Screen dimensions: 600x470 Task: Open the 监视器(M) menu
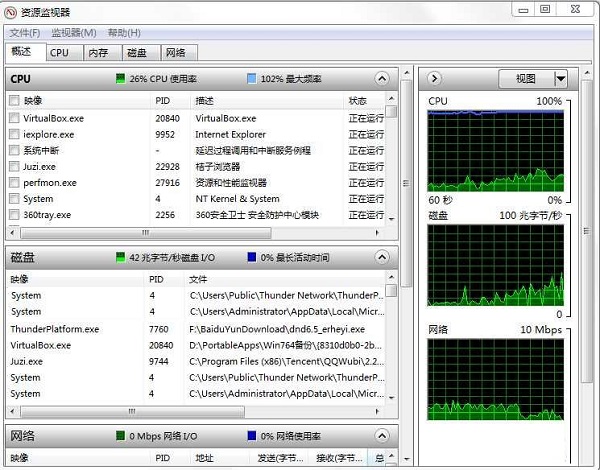(x=75, y=33)
